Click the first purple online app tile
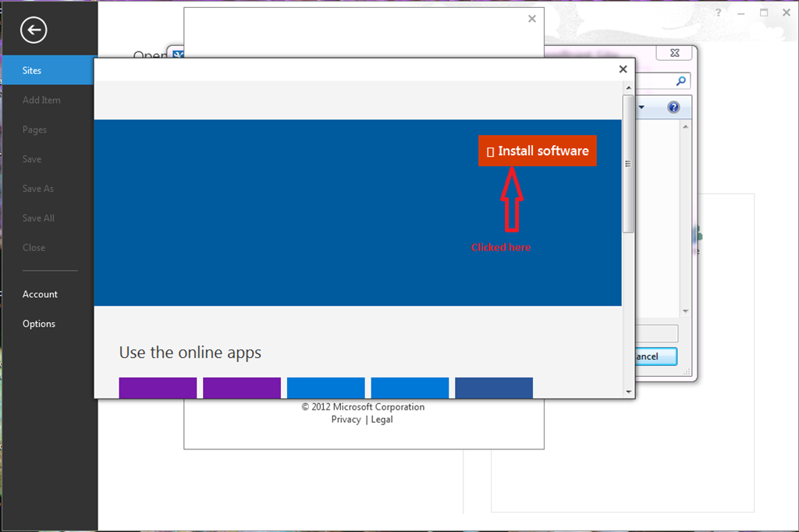Viewport: 799px width, 532px height. 158,388
